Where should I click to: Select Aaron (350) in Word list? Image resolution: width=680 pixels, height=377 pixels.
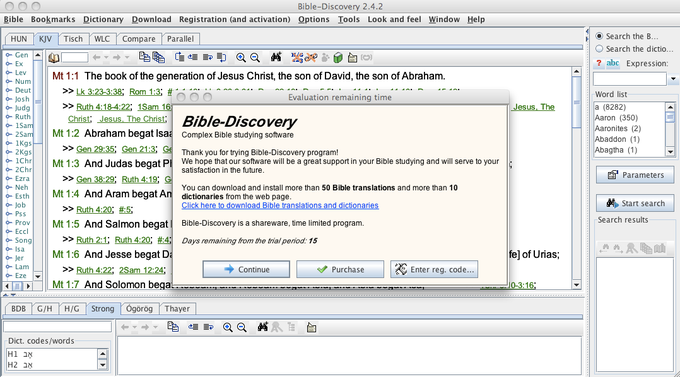point(616,118)
